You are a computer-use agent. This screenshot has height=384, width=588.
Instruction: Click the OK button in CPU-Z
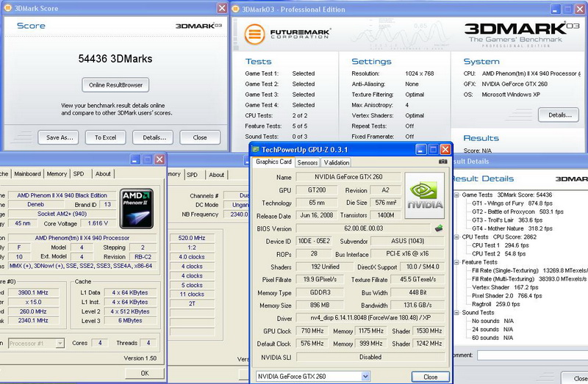(145, 373)
